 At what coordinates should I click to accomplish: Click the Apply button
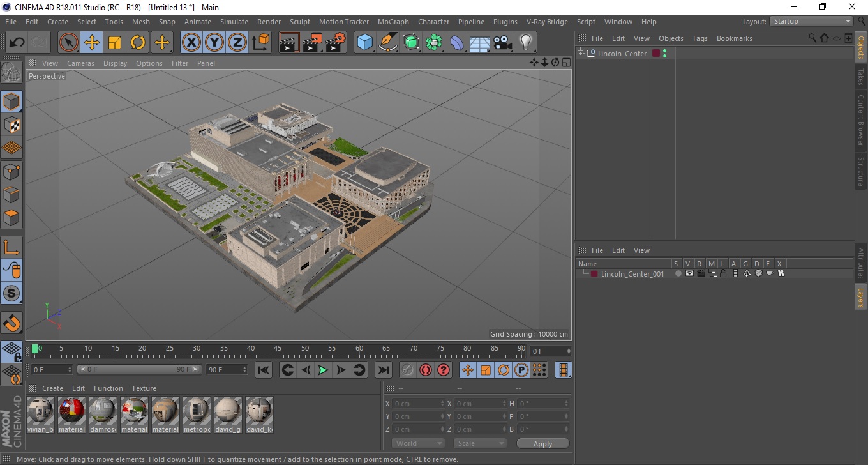[542, 443]
